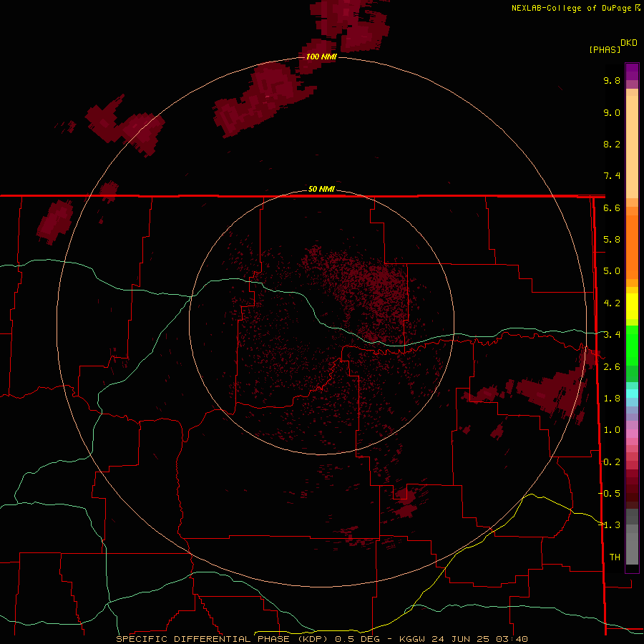Click the [PHAS] legend label

click(x=605, y=49)
